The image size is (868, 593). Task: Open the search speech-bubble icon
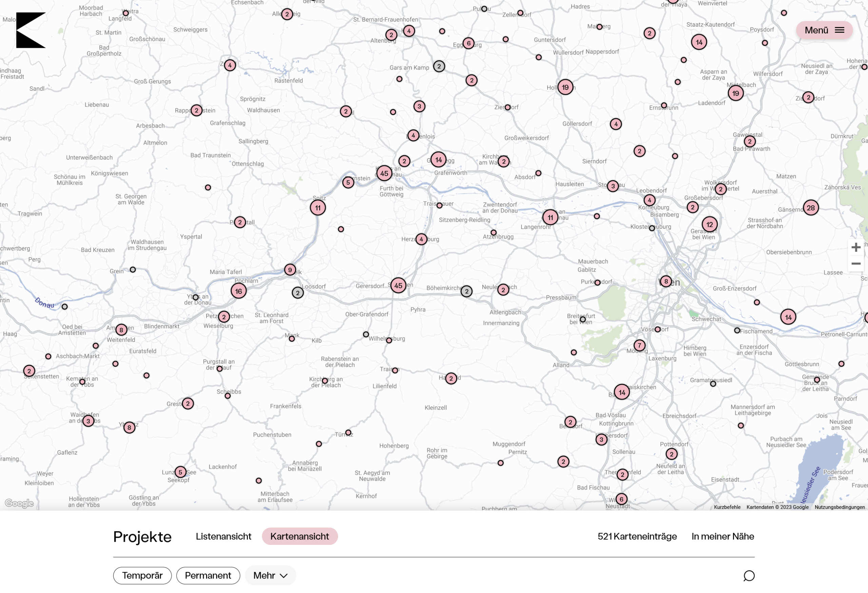pos(749,576)
